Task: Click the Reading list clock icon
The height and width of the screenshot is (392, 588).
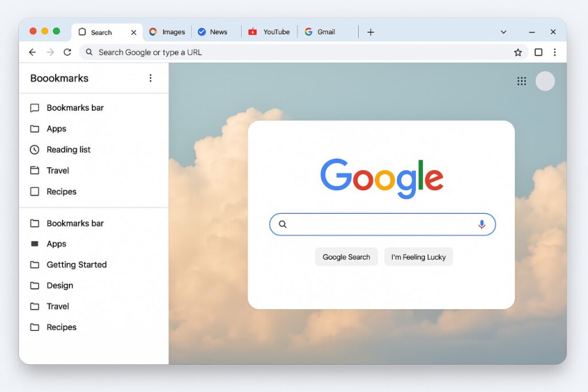Action: point(35,149)
